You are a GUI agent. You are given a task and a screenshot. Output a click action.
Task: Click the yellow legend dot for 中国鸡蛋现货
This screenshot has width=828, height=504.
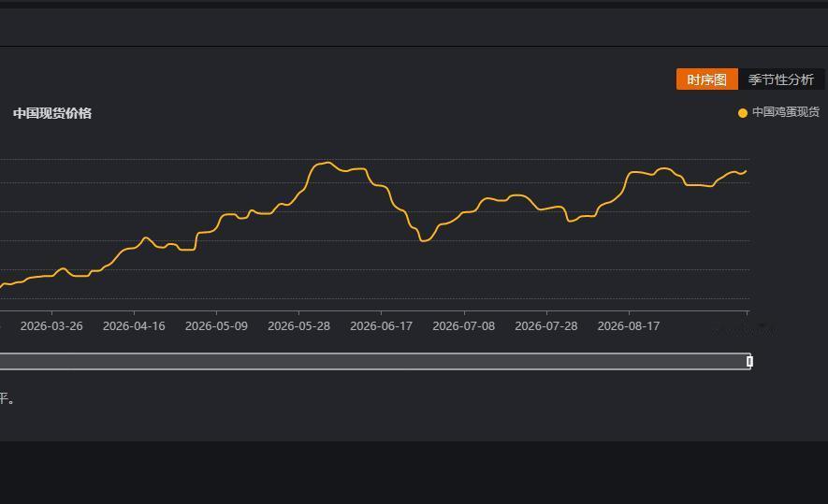point(743,113)
